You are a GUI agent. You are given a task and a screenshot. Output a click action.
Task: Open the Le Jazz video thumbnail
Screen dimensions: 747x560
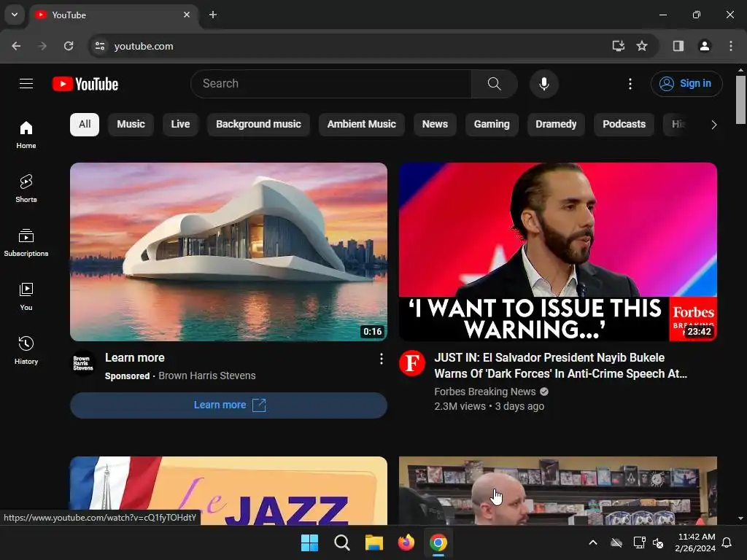tap(228, 491)
